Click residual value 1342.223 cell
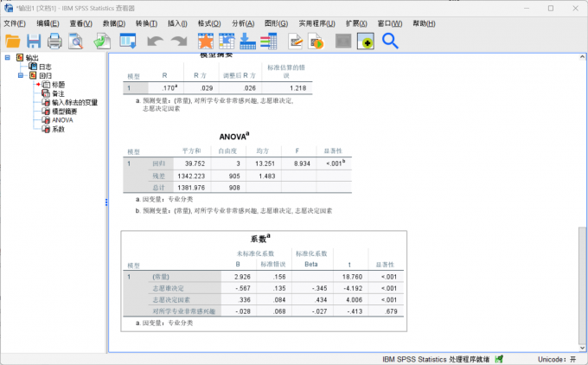 point(191,176)
